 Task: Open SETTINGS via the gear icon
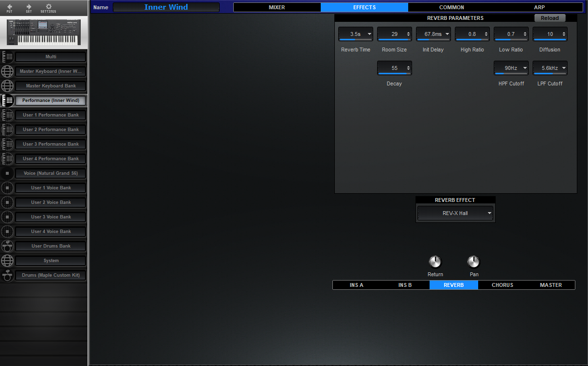(x=49, y=8)
